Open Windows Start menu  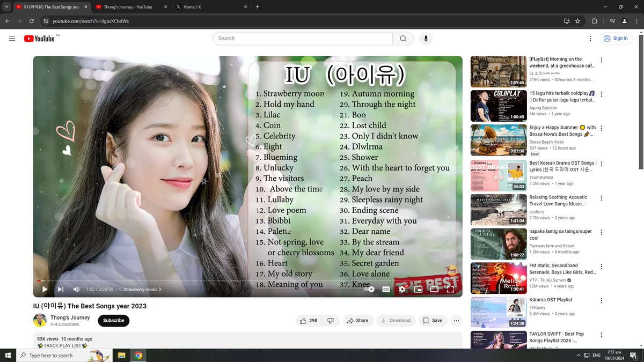tap(8, 355)
